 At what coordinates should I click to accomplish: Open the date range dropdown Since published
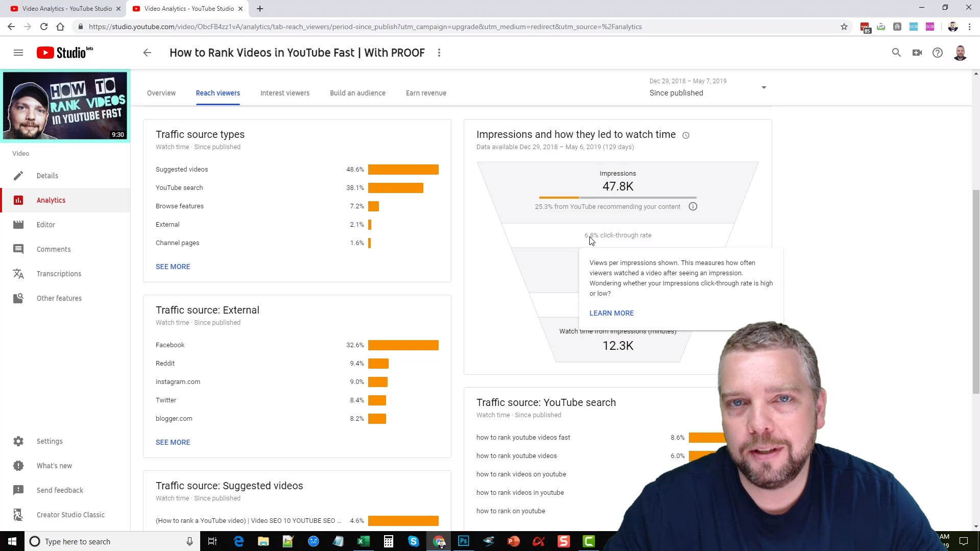tap(708, 87)
